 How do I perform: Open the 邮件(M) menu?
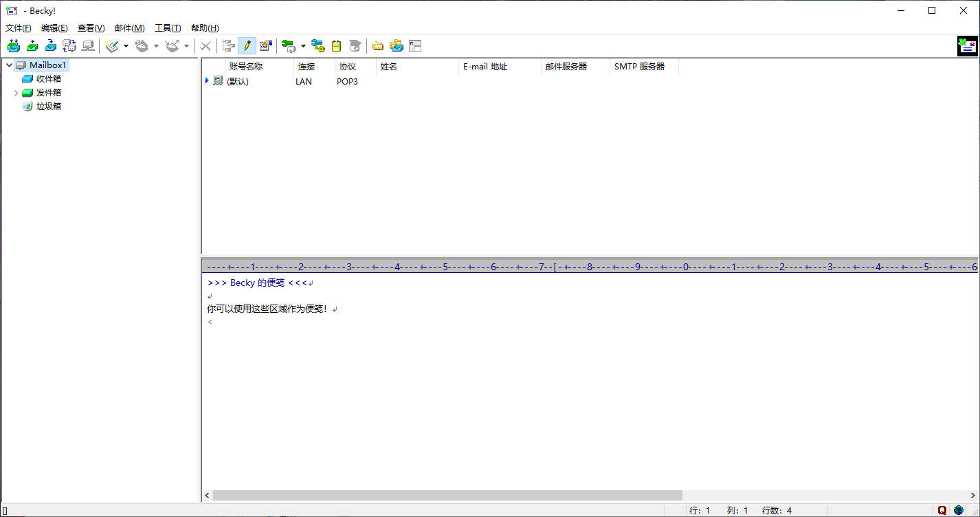coord(129,28)
